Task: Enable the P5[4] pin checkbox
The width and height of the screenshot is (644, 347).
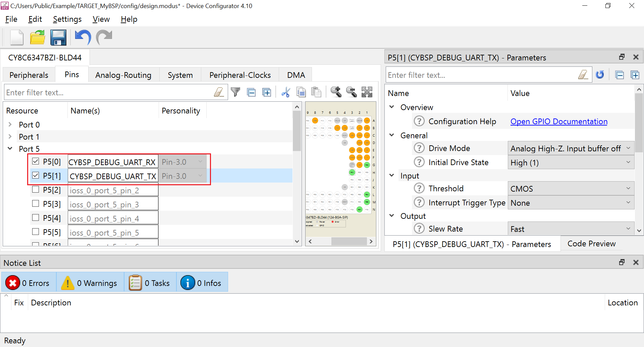Action: pyautogui.click(x=36, y=218)
